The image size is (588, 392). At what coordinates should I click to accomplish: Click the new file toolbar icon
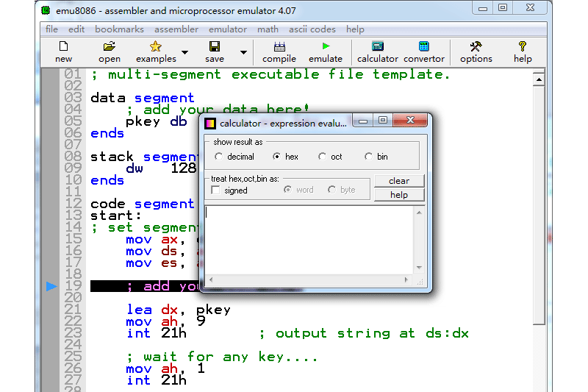pos(63,46)
